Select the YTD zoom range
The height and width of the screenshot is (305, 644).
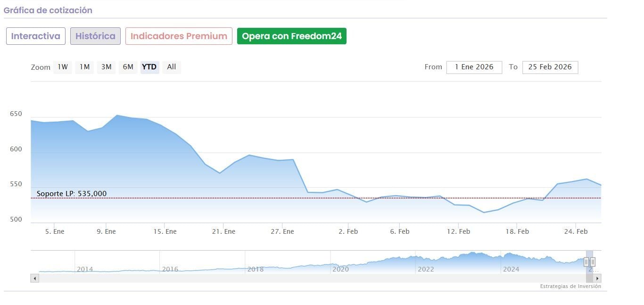tap(149, 67)
